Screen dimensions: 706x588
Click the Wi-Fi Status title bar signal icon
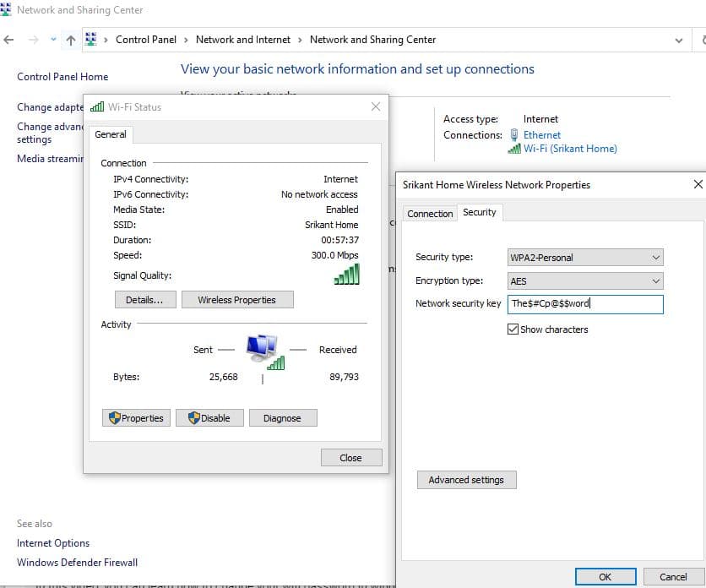[96, 107]
